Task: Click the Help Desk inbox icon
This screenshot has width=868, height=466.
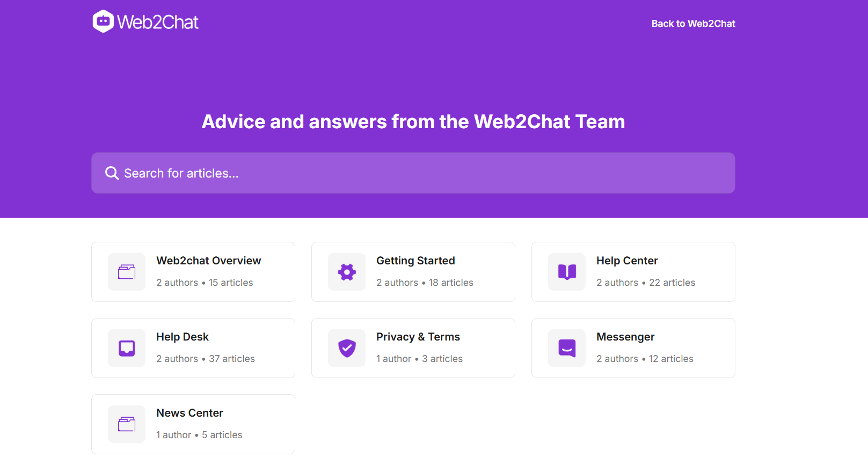Action: pos(127,348)
